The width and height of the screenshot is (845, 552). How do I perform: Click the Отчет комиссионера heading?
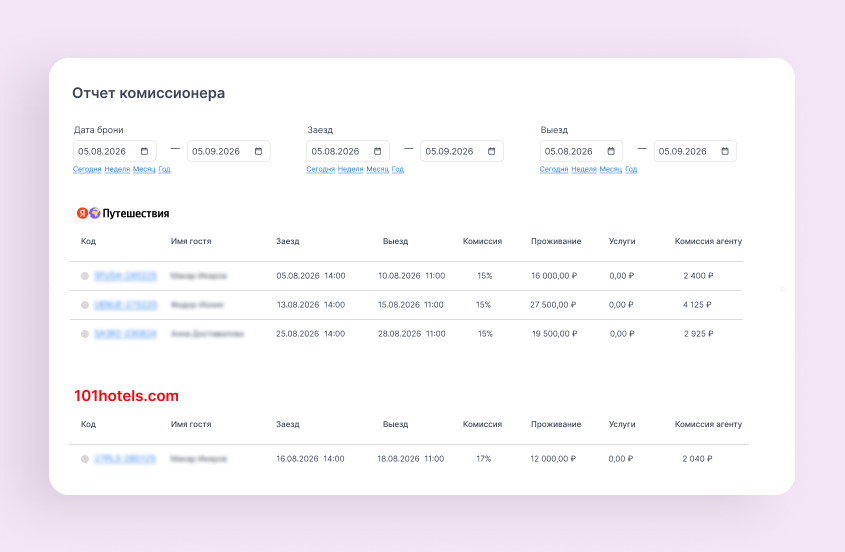(149, 93)
